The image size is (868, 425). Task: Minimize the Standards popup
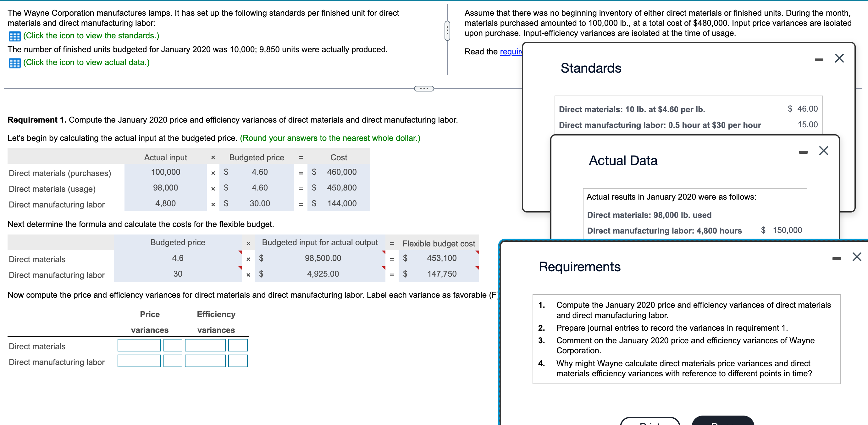coord(819,60)
